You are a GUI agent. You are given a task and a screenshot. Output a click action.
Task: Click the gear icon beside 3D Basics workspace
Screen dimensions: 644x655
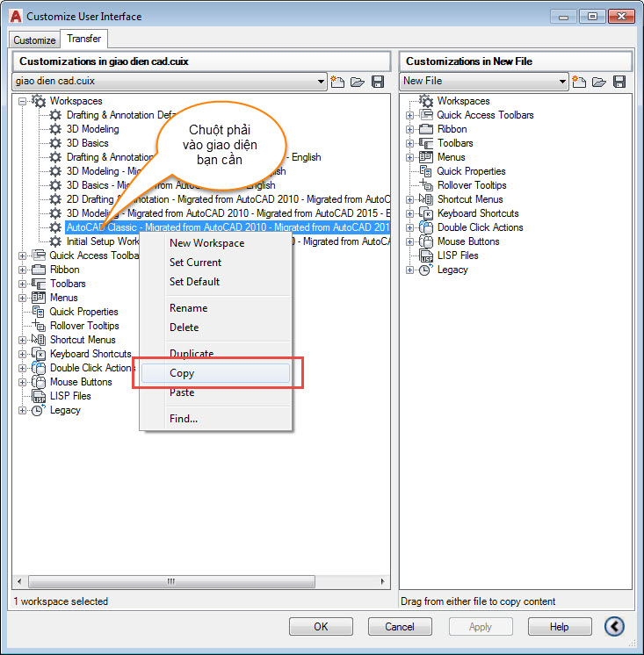(x=55, y=143)
